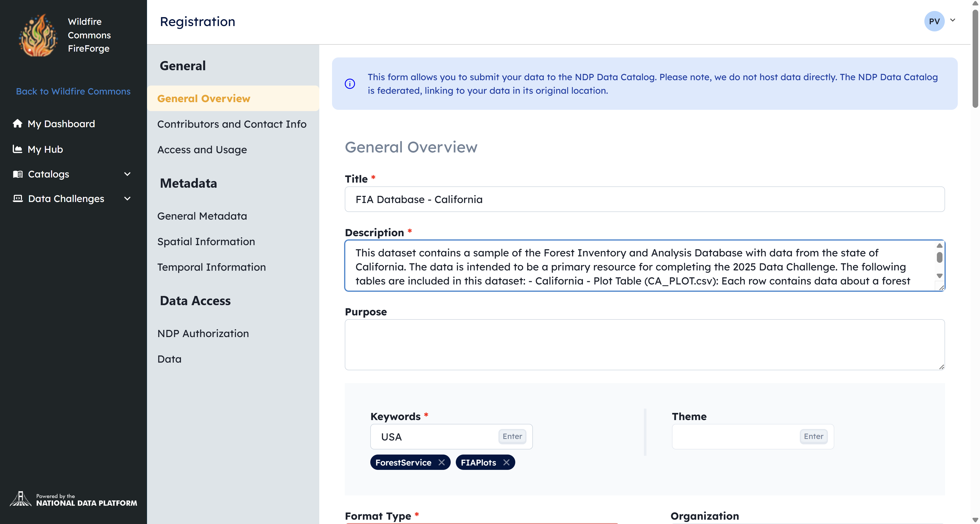Remove the FIAPlots keyword tag
Image resolution: width=980 pixels, height=524 pixels.
pos(506,462)
